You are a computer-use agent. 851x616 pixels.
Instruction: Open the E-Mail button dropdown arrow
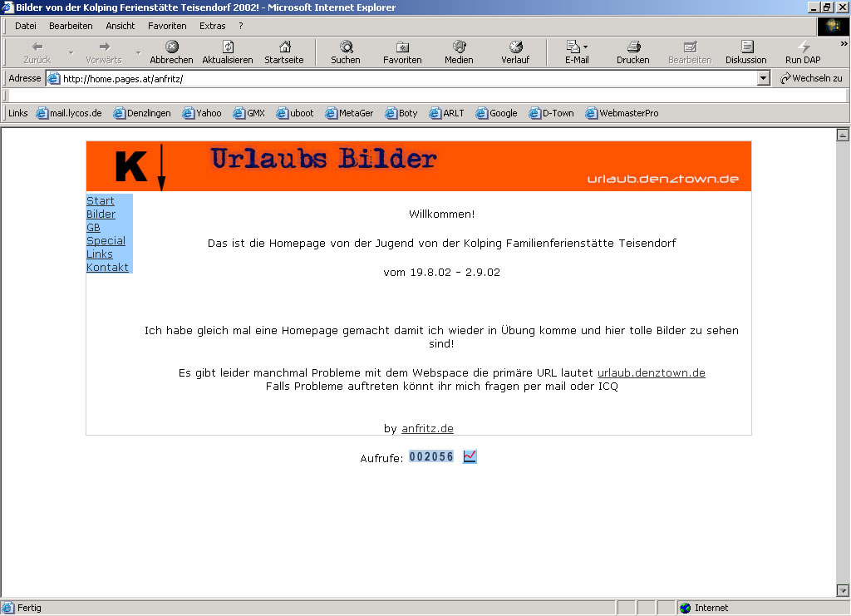click(586, 47)
